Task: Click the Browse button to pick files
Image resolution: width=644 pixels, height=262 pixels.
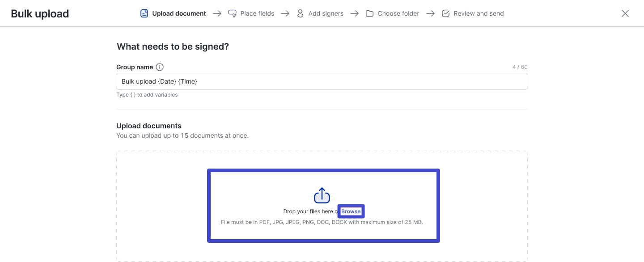Action: pos(351,211)
